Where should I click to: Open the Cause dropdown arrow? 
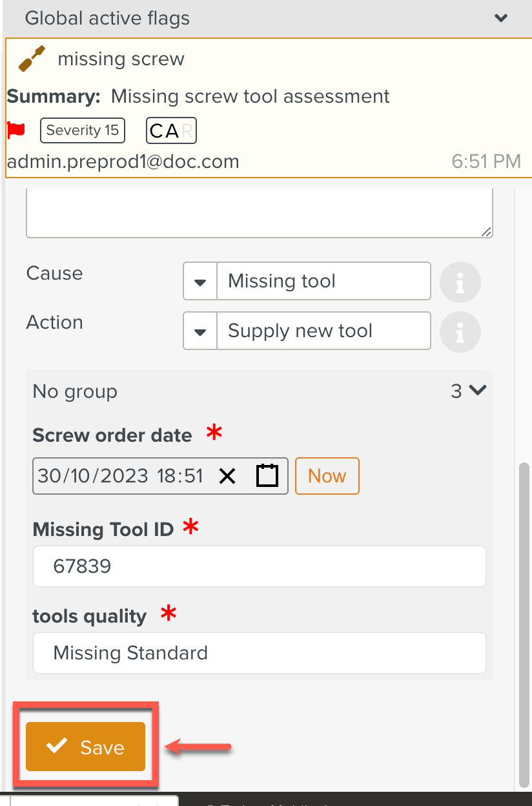[x=200, y=282]
